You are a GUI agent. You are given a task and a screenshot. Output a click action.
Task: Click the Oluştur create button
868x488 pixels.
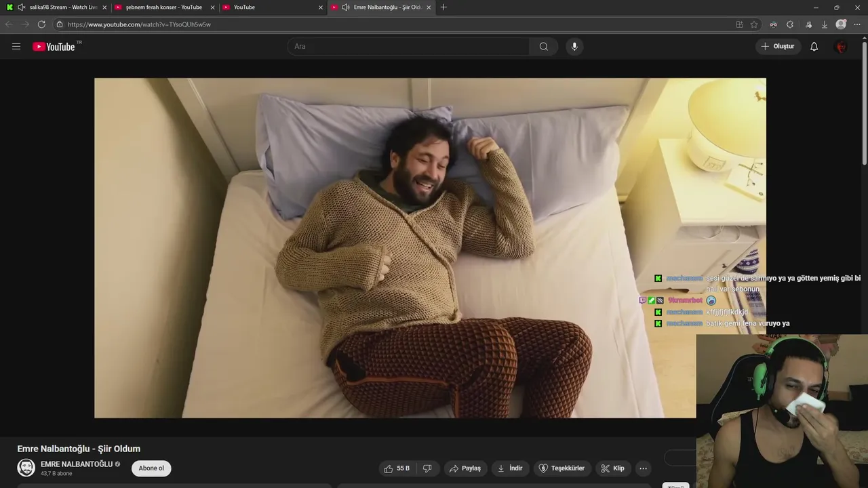coord(778,46)
